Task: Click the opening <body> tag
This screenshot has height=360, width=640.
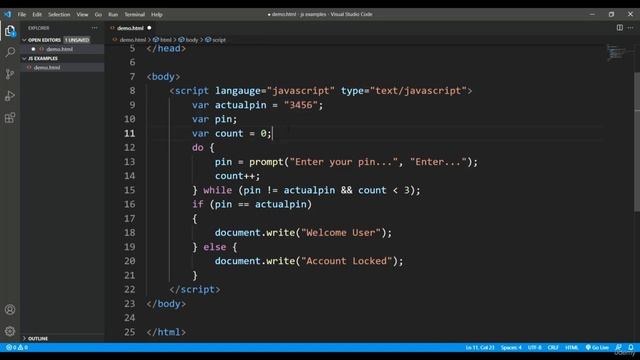Action: point(163,77)
